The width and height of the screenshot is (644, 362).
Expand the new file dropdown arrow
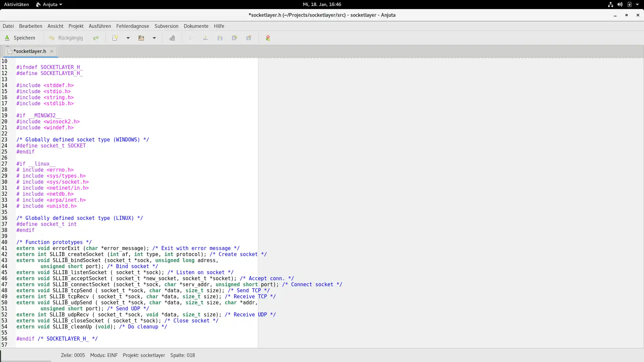[128, 38]
